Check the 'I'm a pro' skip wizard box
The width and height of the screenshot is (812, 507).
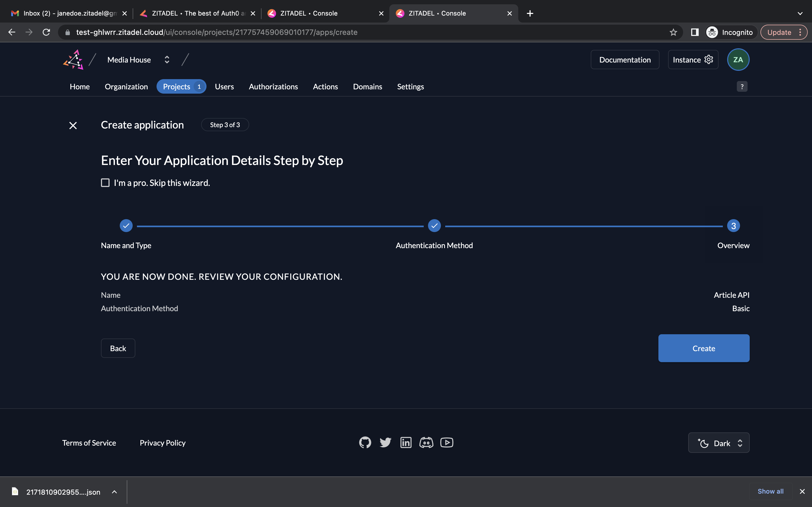click(105, 183)
